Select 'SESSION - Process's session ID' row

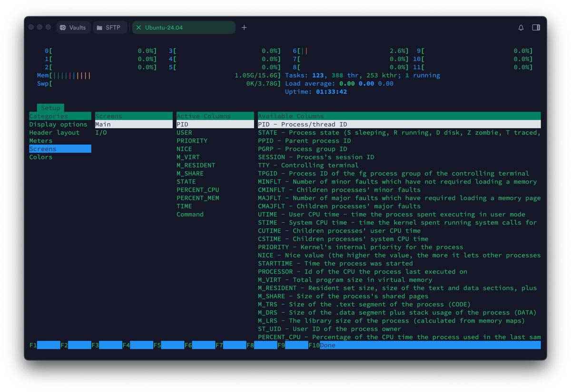(x=399, y=157)
